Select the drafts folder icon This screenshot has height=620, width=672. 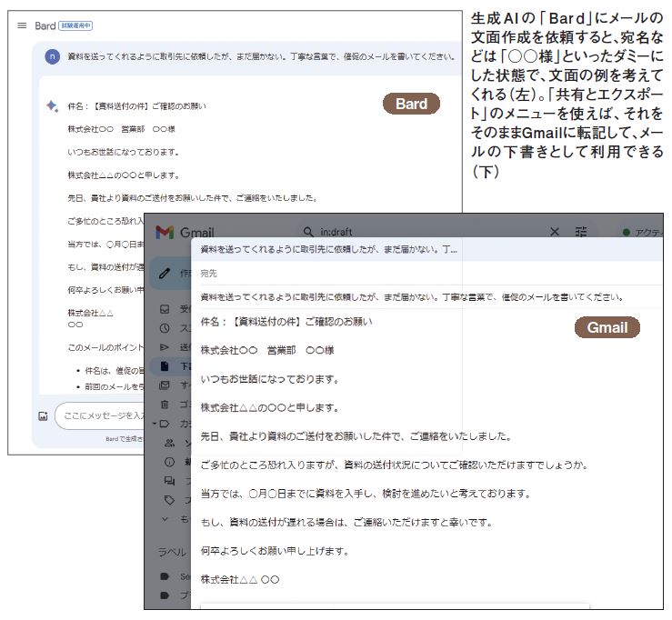tap(165, 366)
